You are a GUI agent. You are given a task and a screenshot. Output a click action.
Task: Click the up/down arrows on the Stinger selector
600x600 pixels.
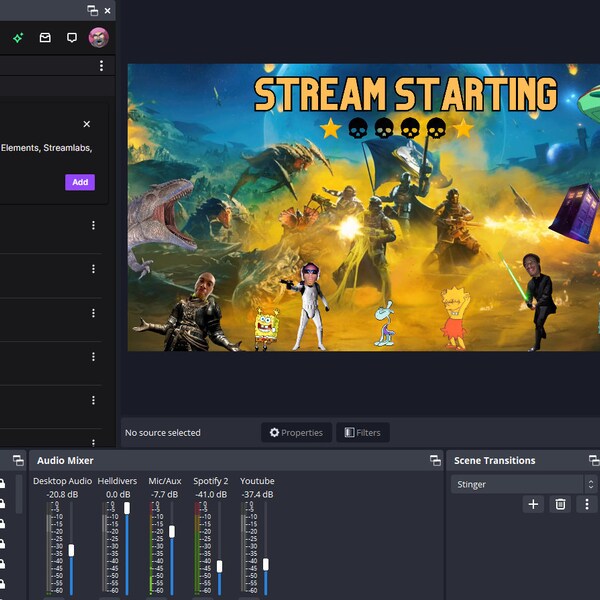[x=591, y=484]
